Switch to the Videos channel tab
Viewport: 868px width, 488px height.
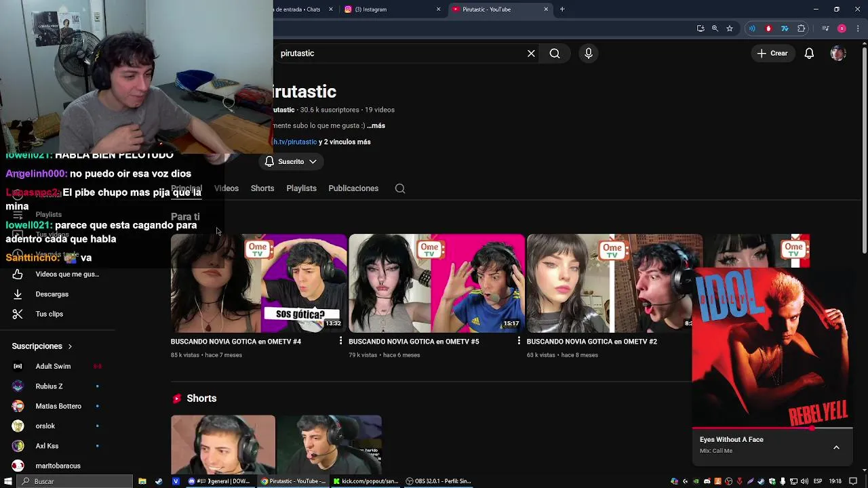(x=226, y=188)
